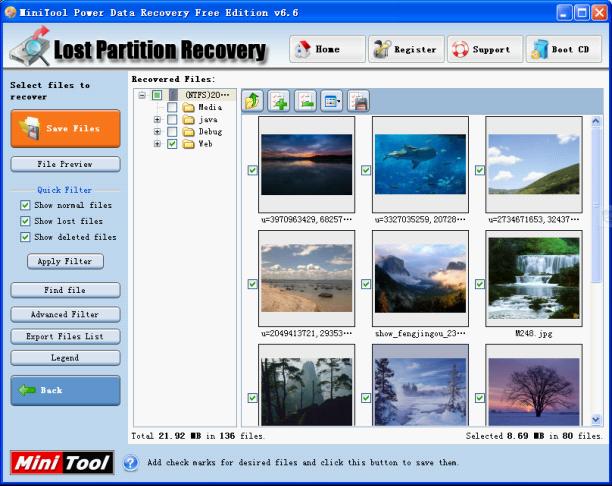The image size is (612, 486).
Task: Open the Home page button
Action: point(327,49)
